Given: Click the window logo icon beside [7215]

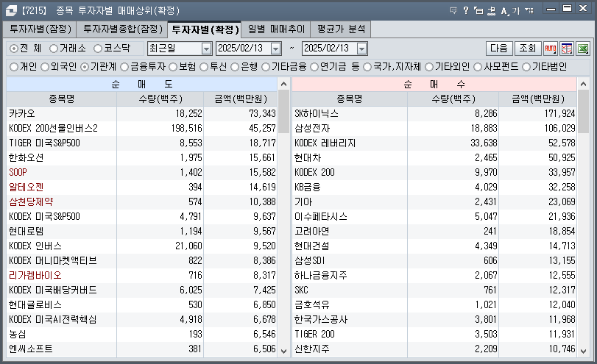Looking at the screenshot, I should click(x=11, y=10).
